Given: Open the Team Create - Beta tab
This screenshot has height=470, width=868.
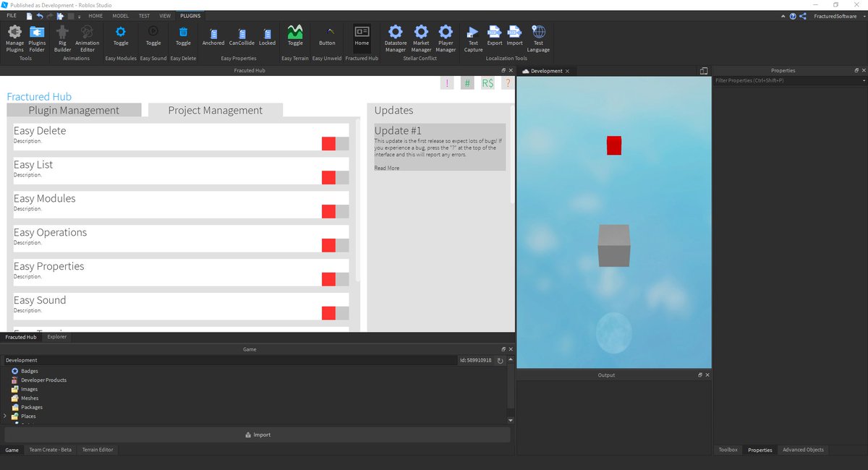Looking at the screenshot, I should point(50,450).
